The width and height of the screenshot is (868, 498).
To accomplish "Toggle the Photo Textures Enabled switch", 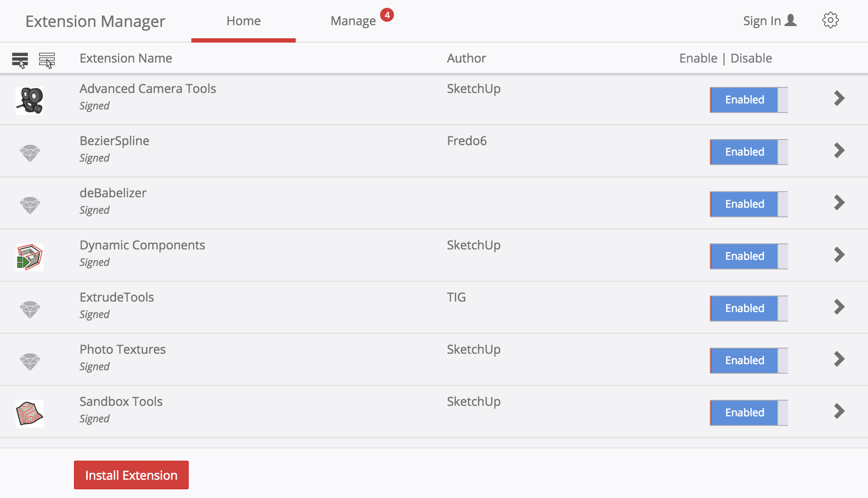I will pos(748,361).
